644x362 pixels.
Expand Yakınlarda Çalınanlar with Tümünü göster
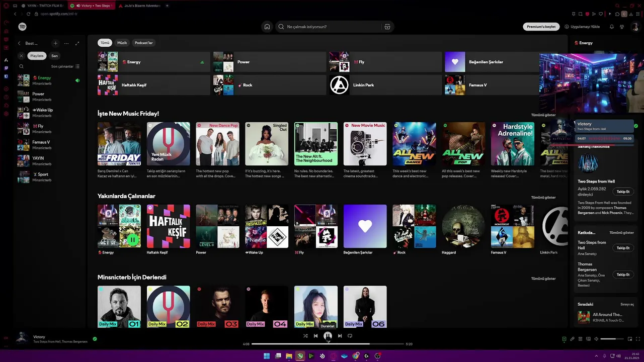click(543, 198)
